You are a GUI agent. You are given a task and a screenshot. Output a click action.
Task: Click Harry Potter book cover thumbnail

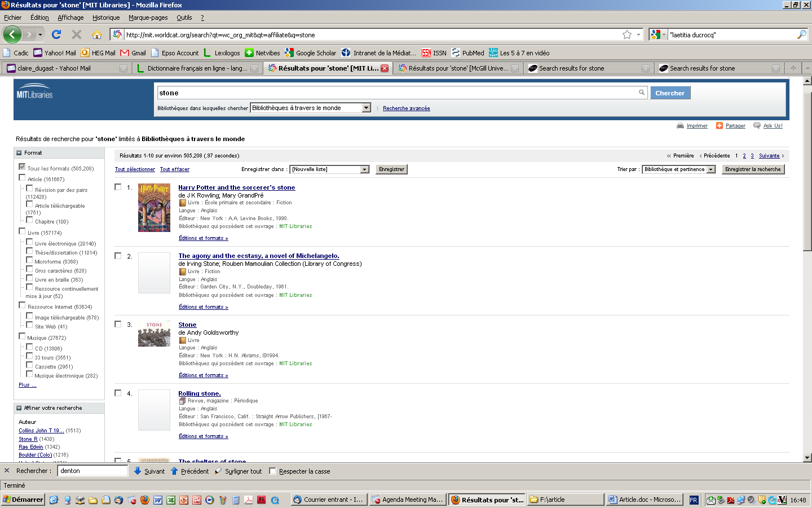pyautogui.click(x=154, y=208)
